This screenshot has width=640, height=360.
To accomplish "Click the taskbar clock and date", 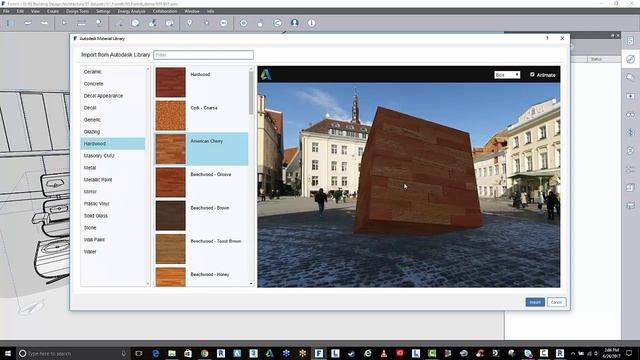I will [x=611, y=353].
